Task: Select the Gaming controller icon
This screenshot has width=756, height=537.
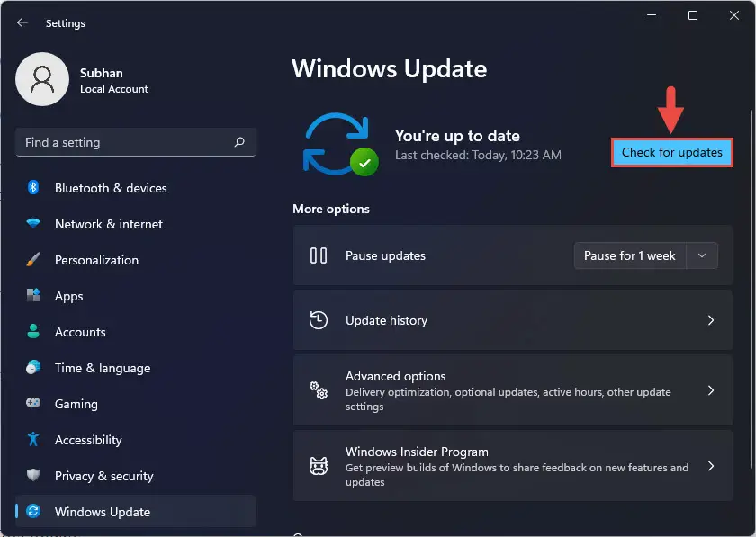Action: coord(33,404)
